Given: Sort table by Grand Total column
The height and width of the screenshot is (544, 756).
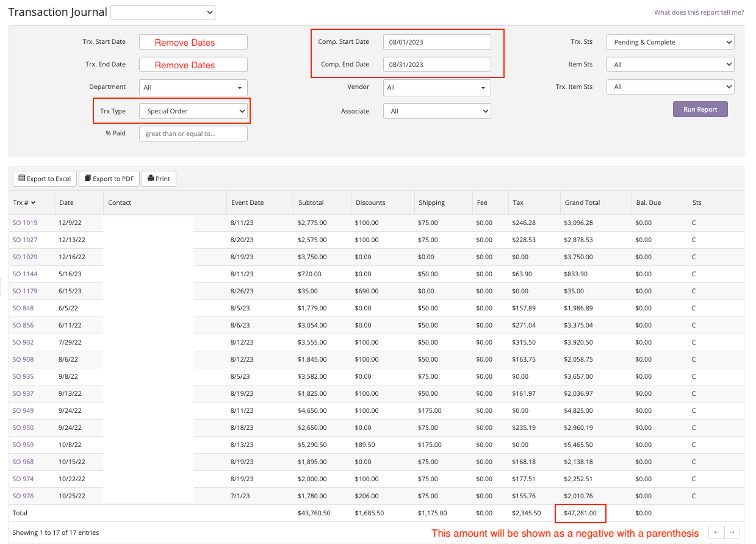Looking at the screenshot, I should click(x=582, y=202).
